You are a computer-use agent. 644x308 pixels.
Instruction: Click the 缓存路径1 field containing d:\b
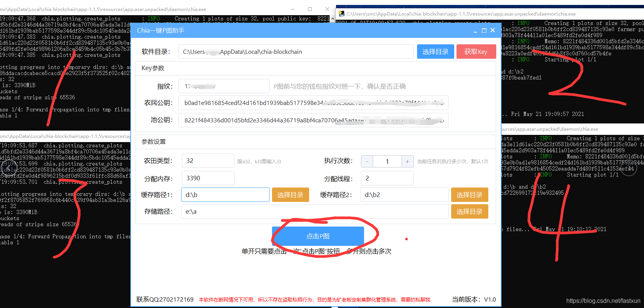[225, 195]
